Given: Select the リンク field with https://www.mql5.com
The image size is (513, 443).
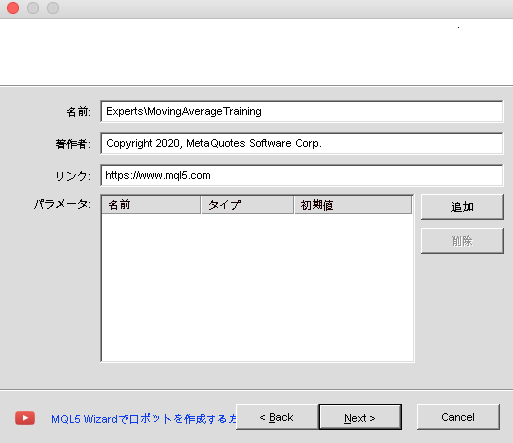Looking at the screenshot, I should click(x=302, y=175).
